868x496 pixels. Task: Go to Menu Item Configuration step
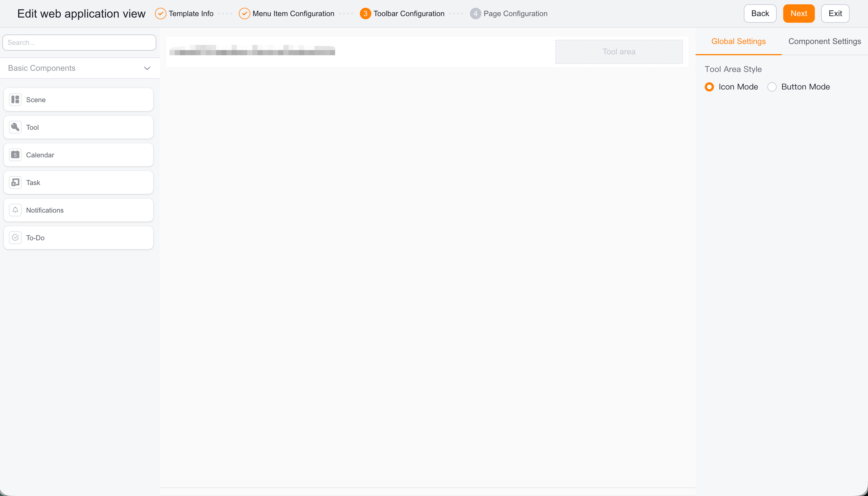pos(293,14)
